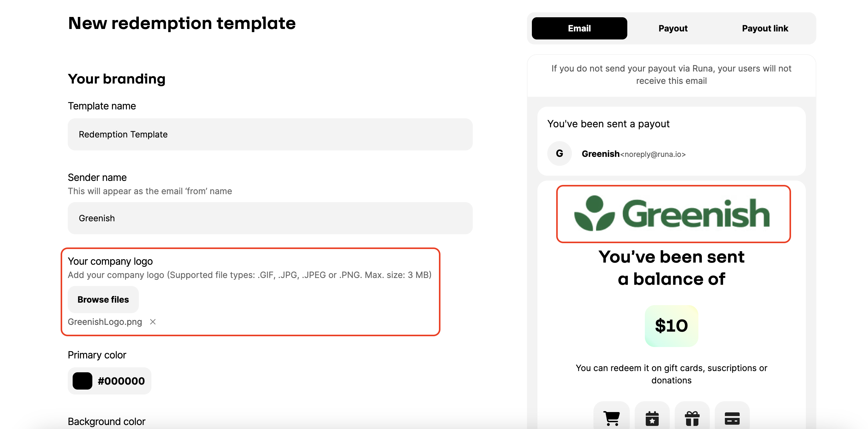Click the #000000 hex color value
Screen dimensions: 868x429
click(121, 381)
